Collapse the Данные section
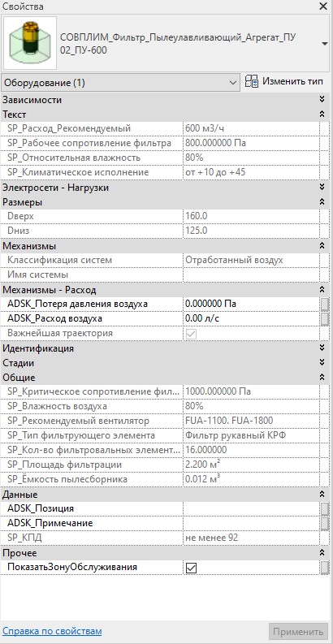This screenshot has height=644, width=333. [x=322, y=495]
